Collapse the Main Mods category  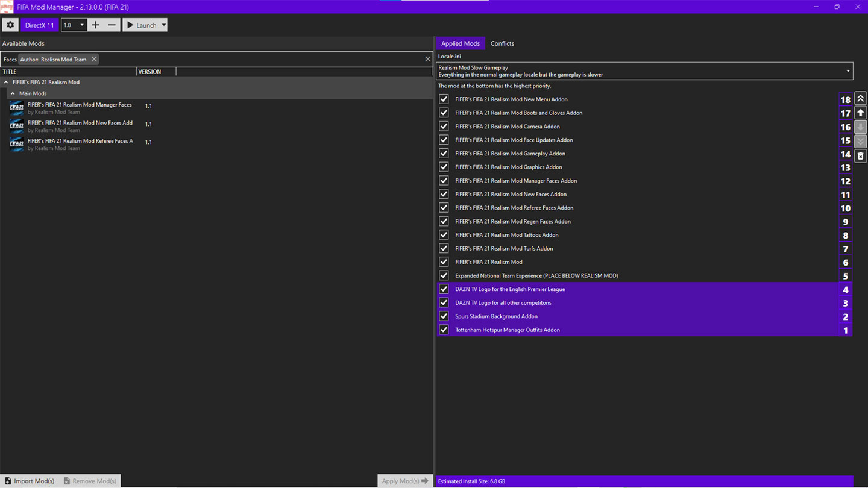13,93
